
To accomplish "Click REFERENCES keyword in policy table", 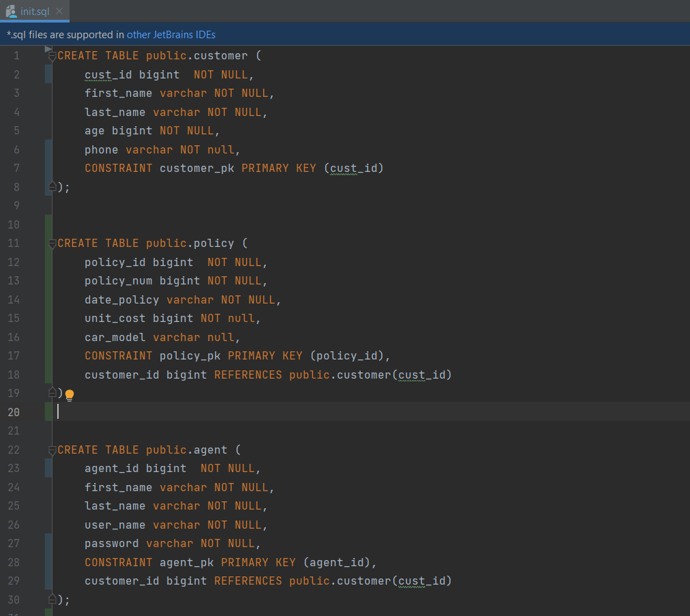I will [x=248, y=375].
